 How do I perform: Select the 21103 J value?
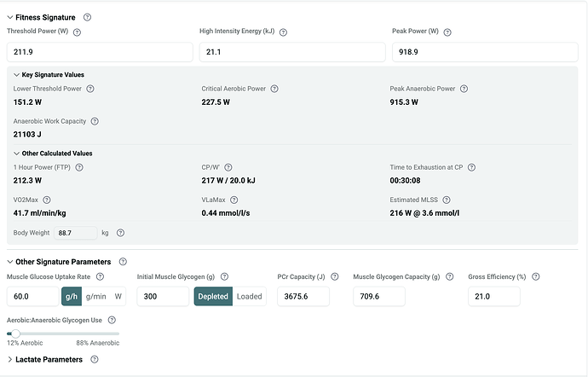(x=27, y=135)
